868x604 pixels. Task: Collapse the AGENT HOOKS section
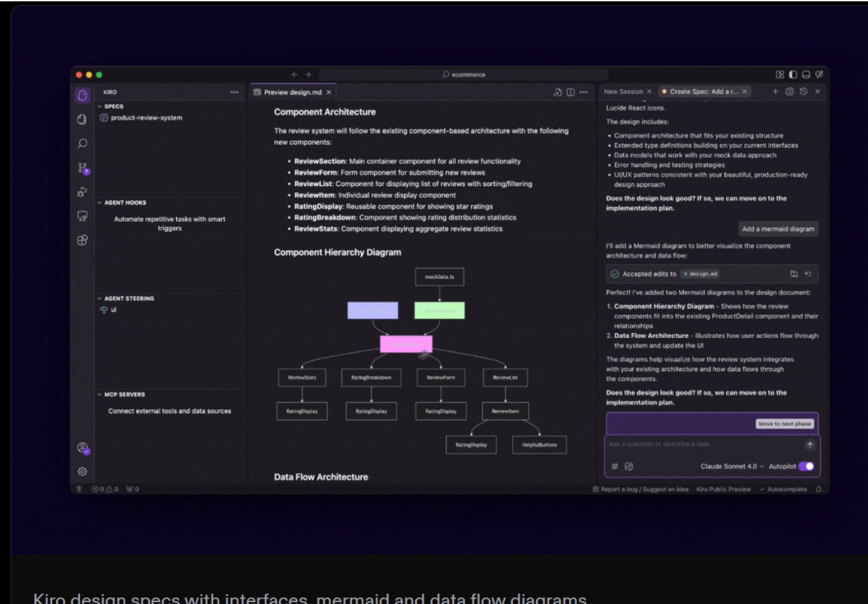pos(99,203)
